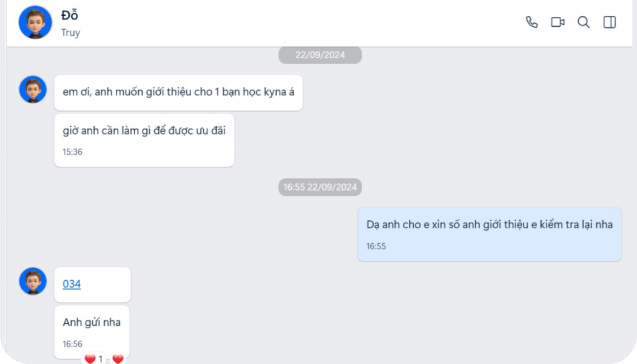Open search within this conversation

click(583, 22)
